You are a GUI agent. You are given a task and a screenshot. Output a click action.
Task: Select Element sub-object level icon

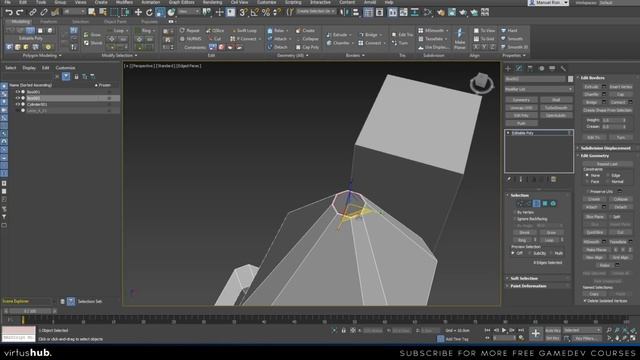(x=553, y=203)
